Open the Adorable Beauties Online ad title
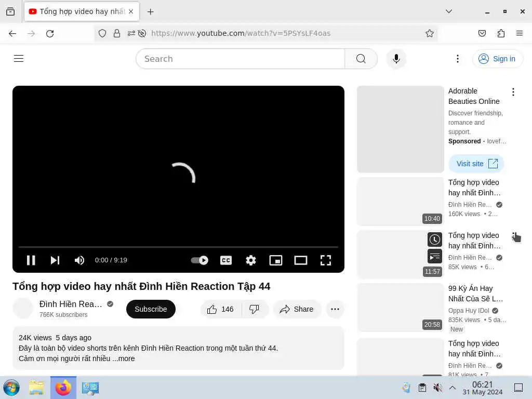 [x=474, y=96]
